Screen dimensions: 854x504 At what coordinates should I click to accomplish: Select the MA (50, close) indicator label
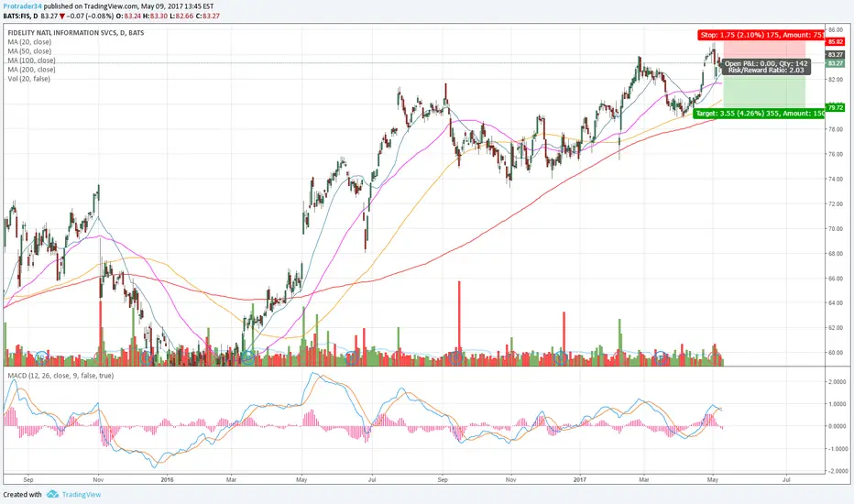click(x=29, y=51)
